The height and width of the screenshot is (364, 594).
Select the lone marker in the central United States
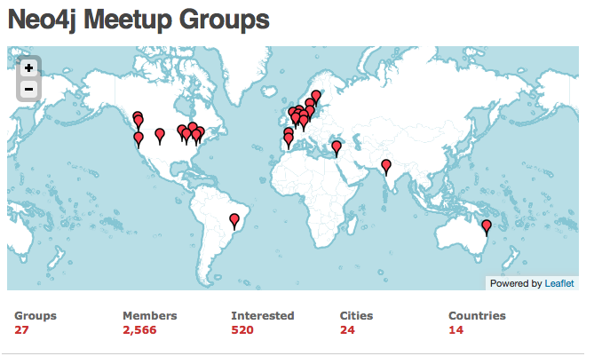160,137
